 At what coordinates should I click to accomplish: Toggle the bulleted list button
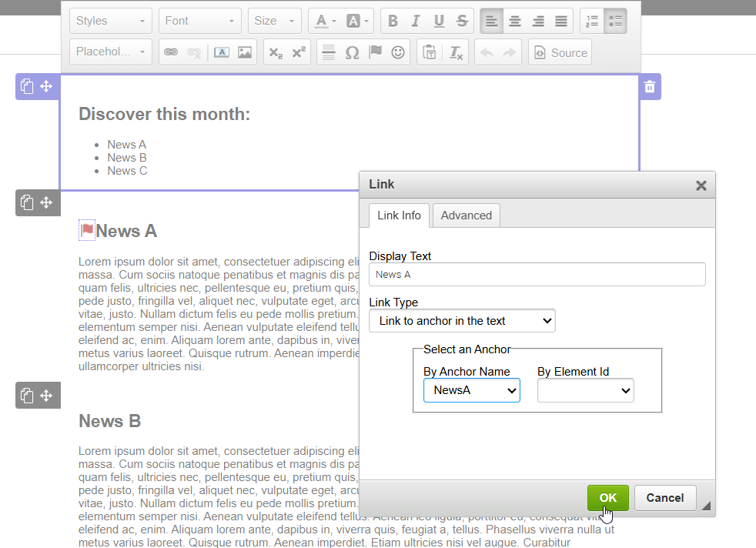click(x=615, y=21)
